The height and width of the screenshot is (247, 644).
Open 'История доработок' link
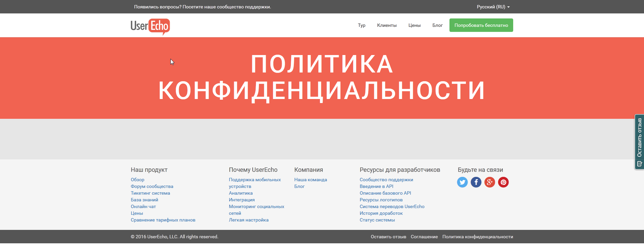(x=381, y=213)
